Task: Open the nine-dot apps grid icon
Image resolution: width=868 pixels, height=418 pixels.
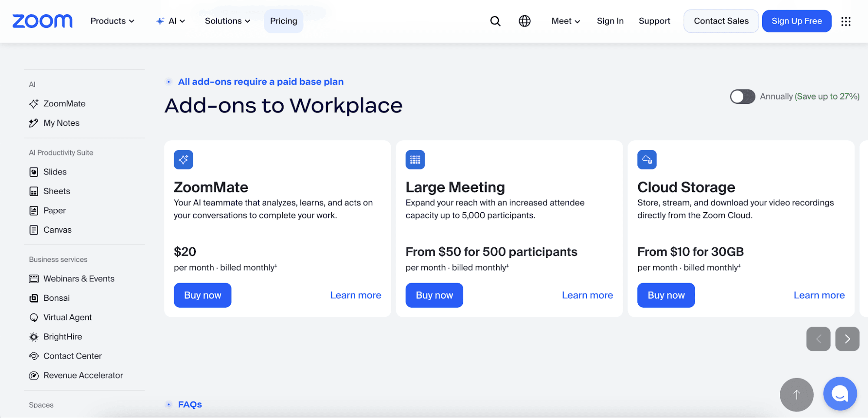Action: pyautogui.click(x=845, y=21)
